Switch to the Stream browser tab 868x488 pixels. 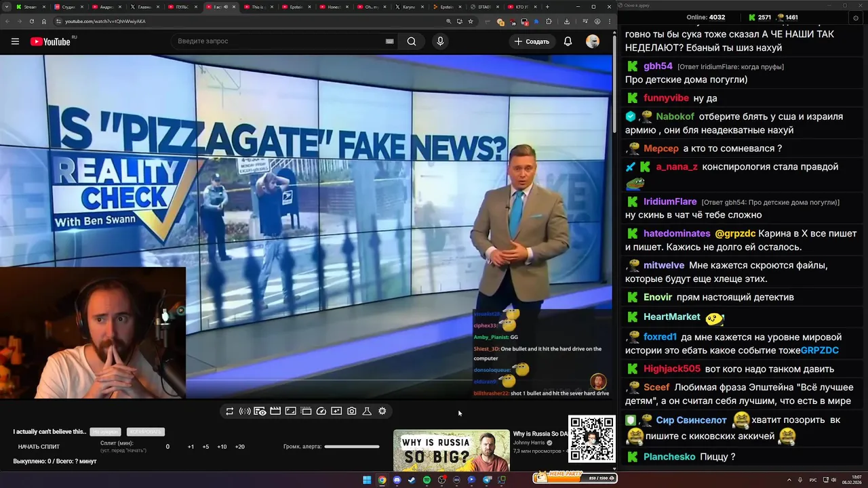30,7
